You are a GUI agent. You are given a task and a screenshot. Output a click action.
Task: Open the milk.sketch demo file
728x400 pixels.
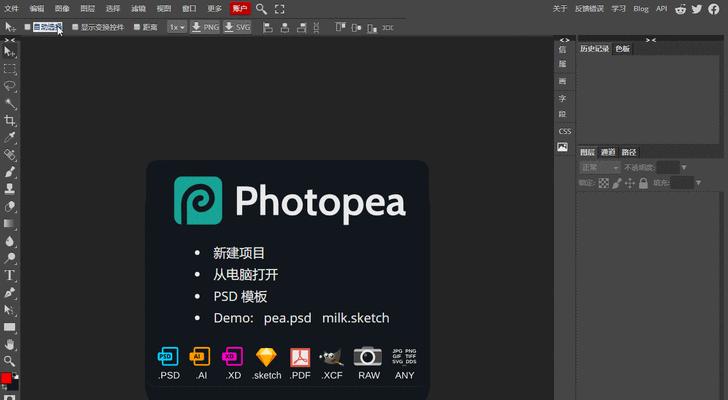pyautogui.click(x=356, y=318)
